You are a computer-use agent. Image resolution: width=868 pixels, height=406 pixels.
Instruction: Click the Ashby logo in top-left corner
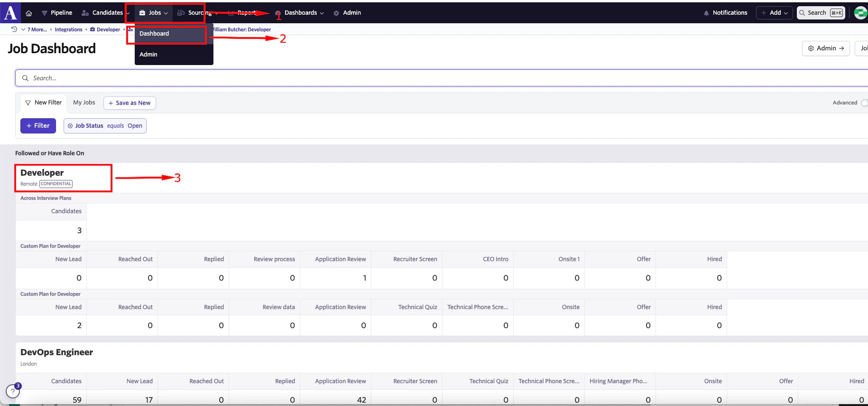tap(10, 13)
